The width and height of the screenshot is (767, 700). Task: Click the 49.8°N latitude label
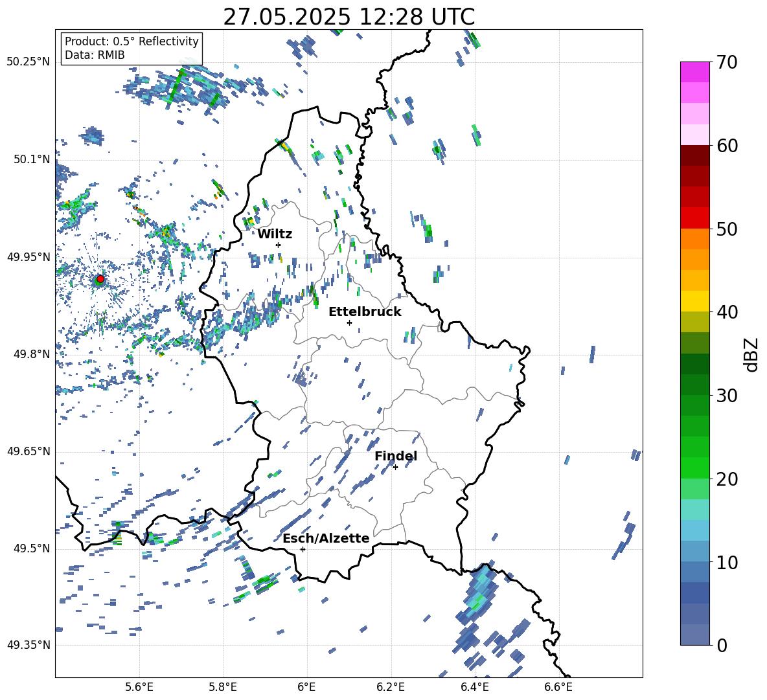click(x=32, y=354)
